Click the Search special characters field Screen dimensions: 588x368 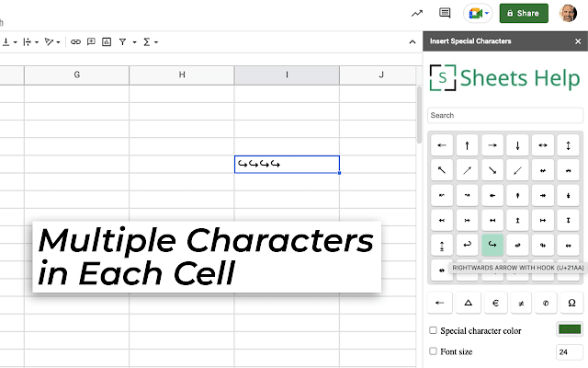(x=505, y=115)
